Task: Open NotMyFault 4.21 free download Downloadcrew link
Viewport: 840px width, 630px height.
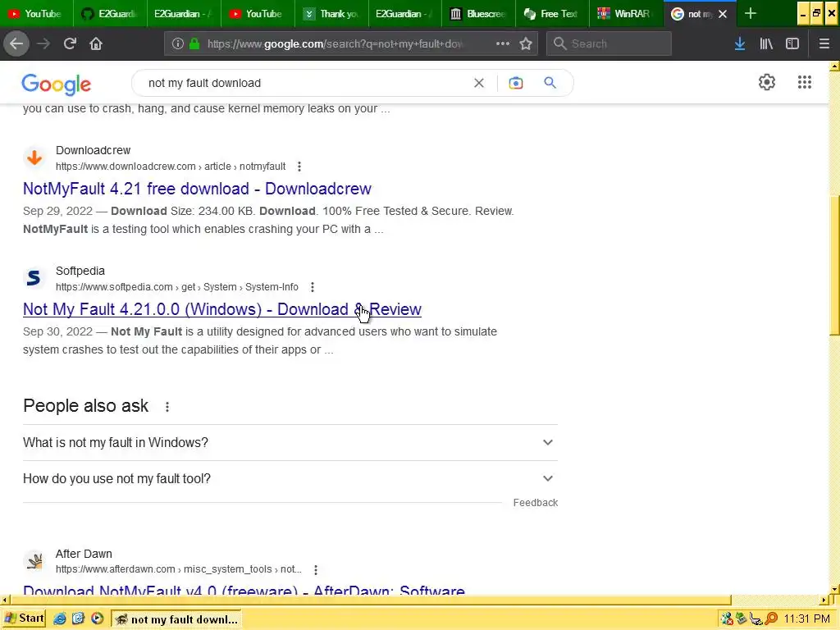Action: coord(197,189)
